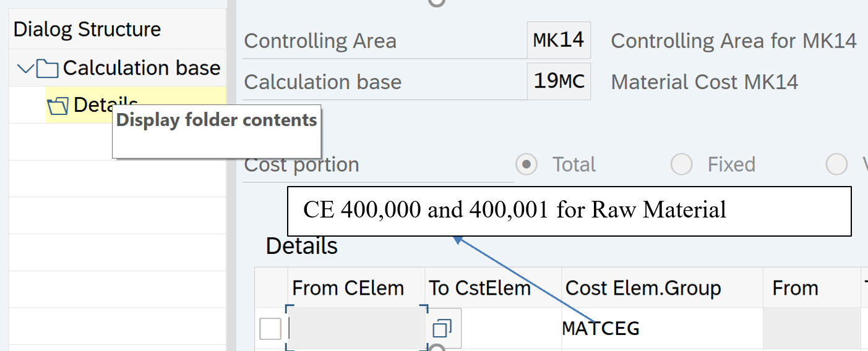This screenshot has height=351, width=868.
Task: Open the value help icon for From CElem
Action: point(443,328)
